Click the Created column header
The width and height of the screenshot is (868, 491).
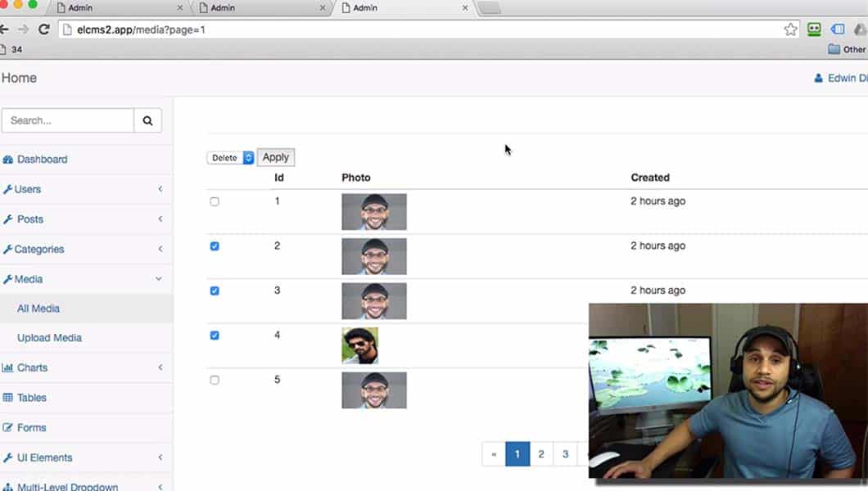pyautogui.click(x=650, y=178)
